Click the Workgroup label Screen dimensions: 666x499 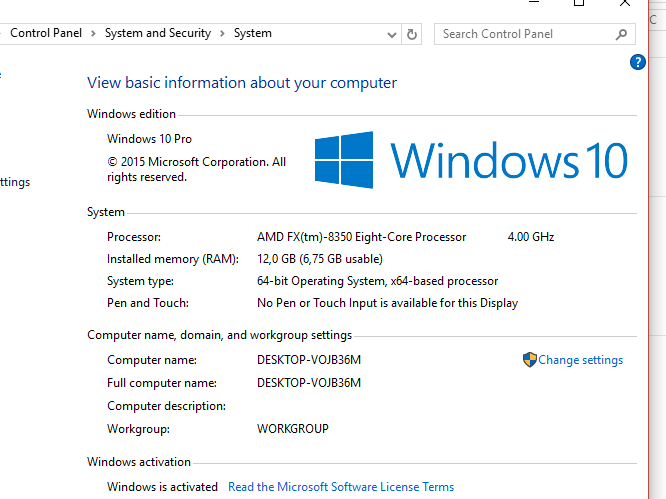[x=138, y=429]
